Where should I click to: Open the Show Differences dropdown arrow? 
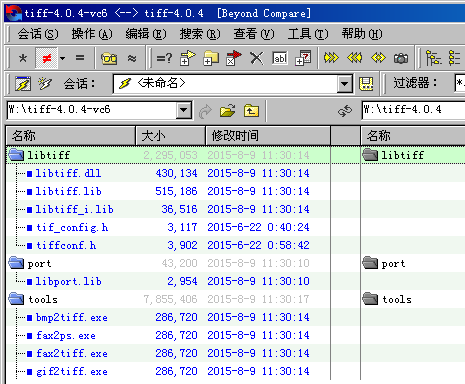[63, 58]
